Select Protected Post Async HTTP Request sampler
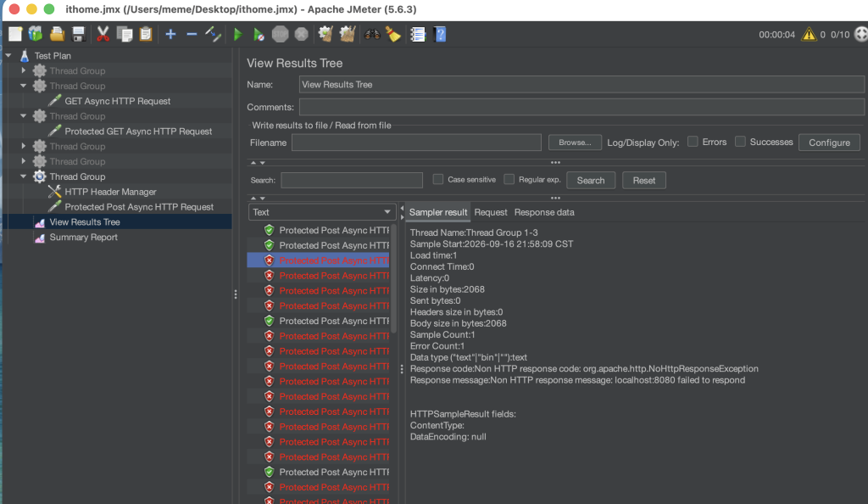The height and width of the screenshot is (504, 868). [139, 206]
